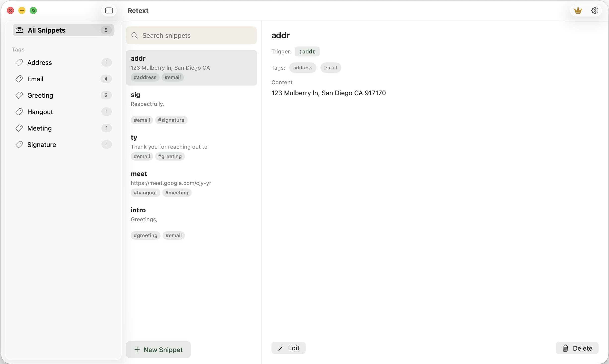The image size is (609, 364).
Task: Click the Email tag count badge 4
Action: coord(106,79)
